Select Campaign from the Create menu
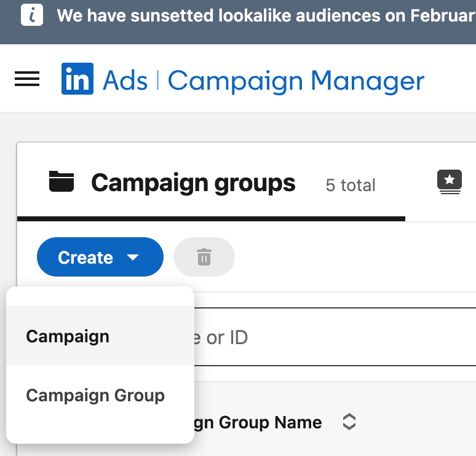 coord(68,336)
